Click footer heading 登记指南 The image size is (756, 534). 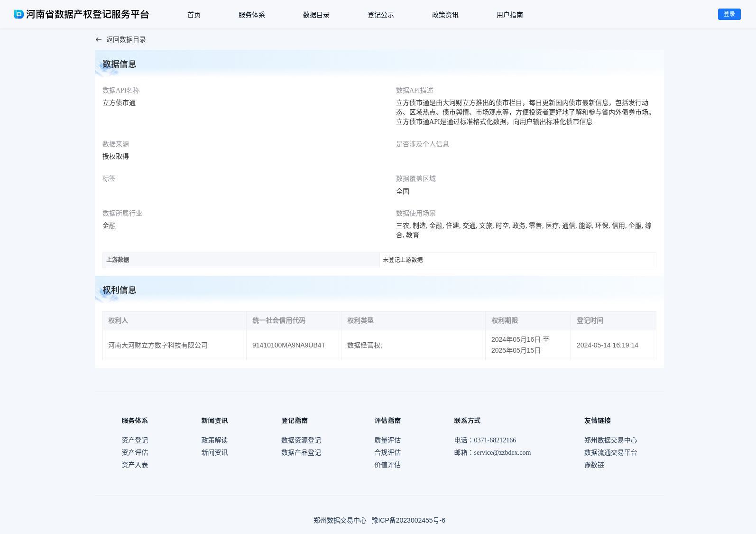[x=295, y=421]
